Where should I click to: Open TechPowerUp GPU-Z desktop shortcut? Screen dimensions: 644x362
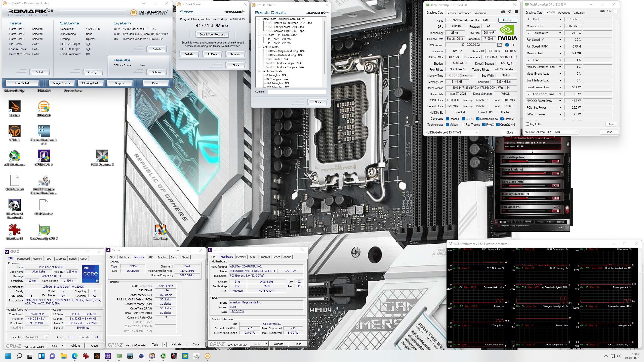click(x=44, y=232)
